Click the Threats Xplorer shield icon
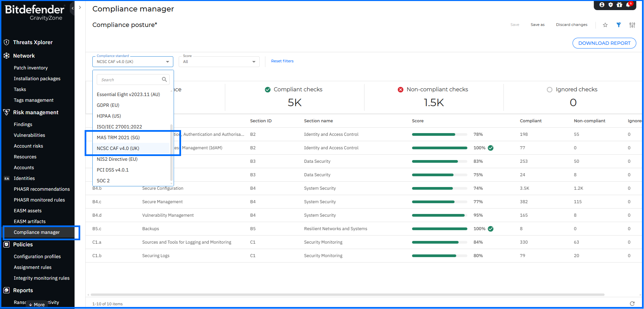Image resolution: width=644 pixels, height=309 pixels. click(7, 42)
